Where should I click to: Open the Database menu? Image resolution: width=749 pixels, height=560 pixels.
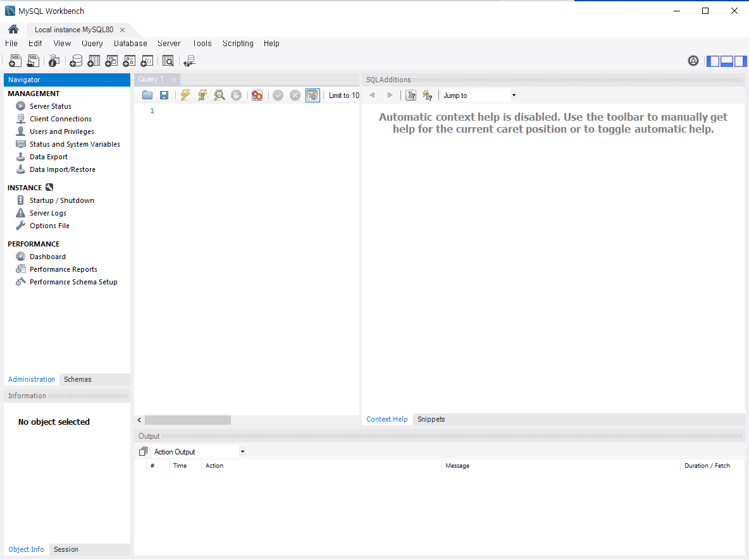pyautogui.click(x=130, y=44)
